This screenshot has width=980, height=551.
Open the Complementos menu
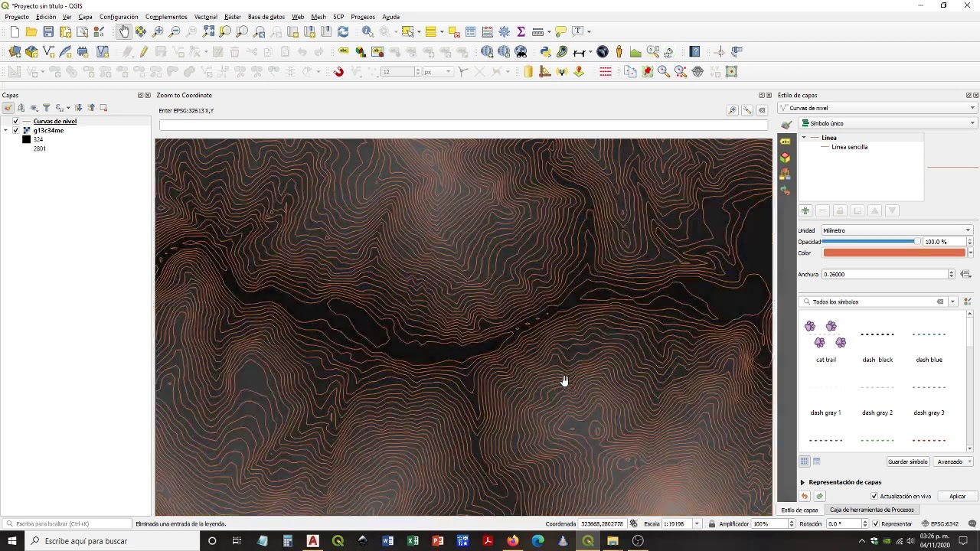click(166, 17)
